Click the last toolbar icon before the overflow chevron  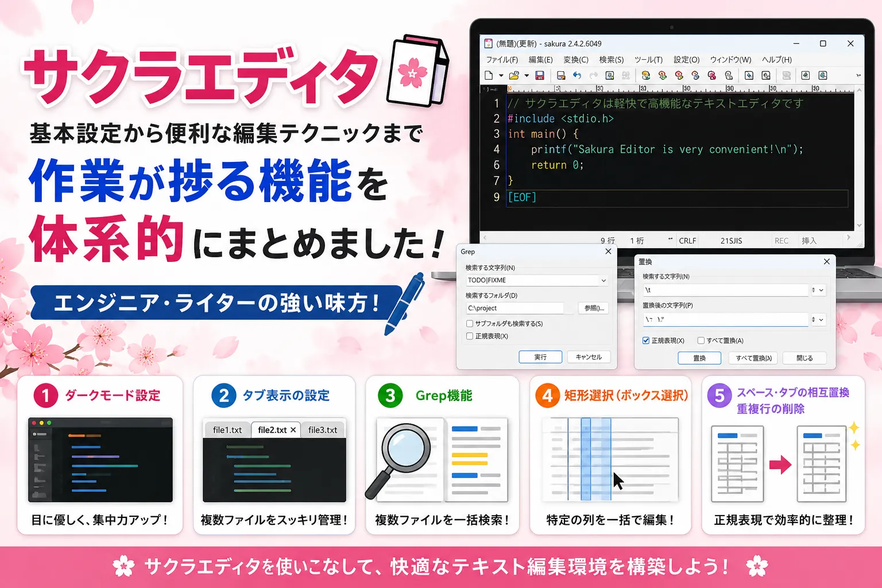[x=823, y=75]
